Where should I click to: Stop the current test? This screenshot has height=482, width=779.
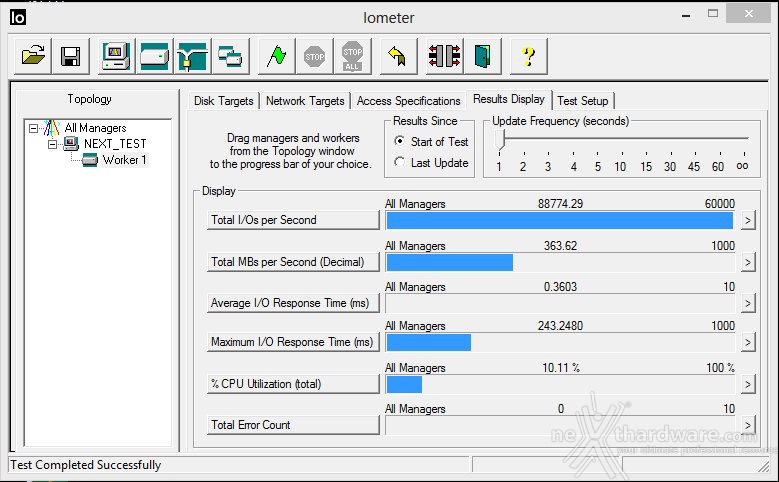pyautogui.click(x=314, y=56)
